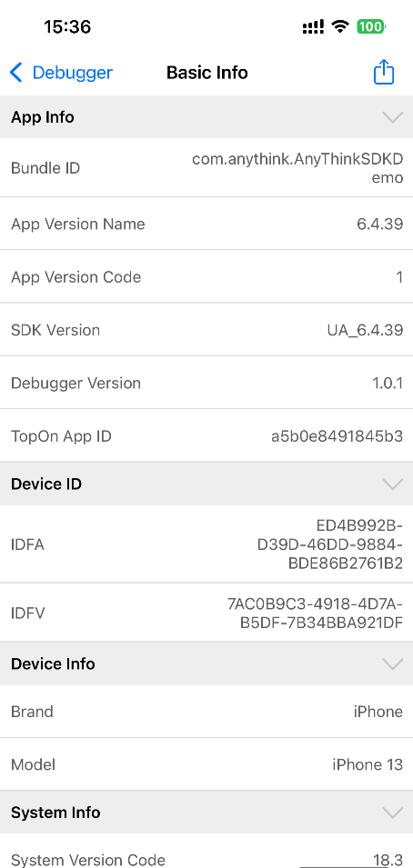The width and height of the screenshot is (413, 868).
Task: Tap the Wi-Fi status icon
Action: click(339, 26)
